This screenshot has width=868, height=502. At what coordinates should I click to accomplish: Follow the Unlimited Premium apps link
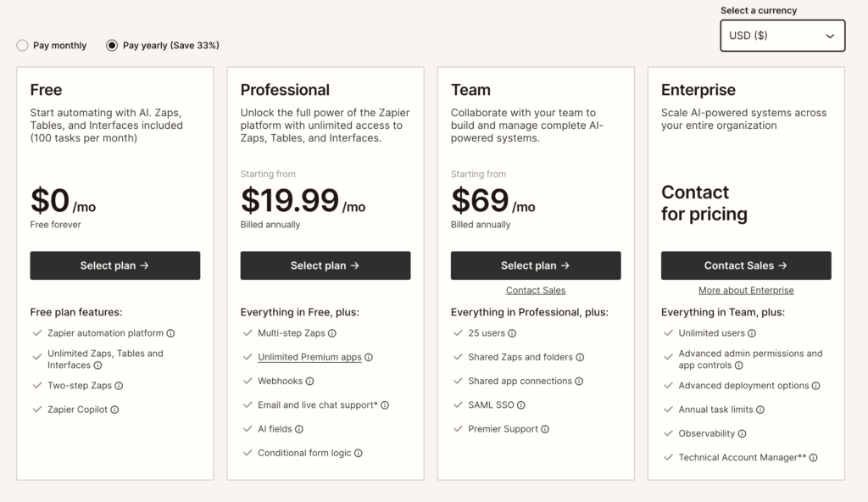click(309, 357)
